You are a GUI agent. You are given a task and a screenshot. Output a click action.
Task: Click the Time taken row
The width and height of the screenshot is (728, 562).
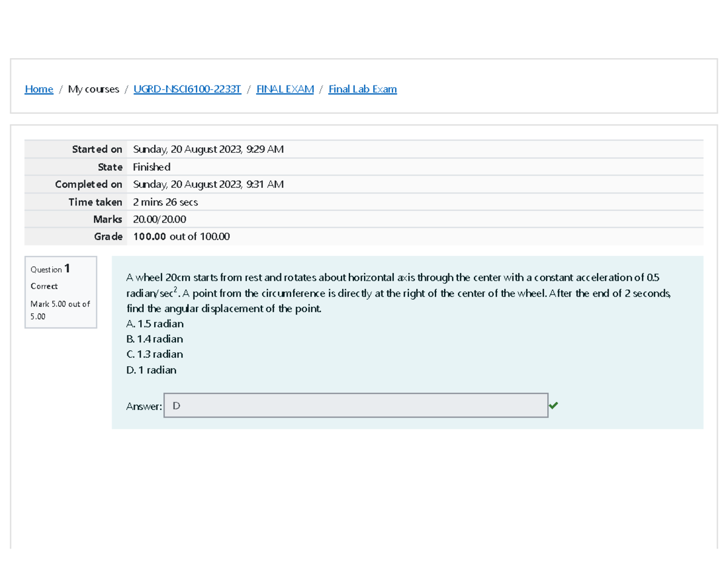[x=165, y=201]
